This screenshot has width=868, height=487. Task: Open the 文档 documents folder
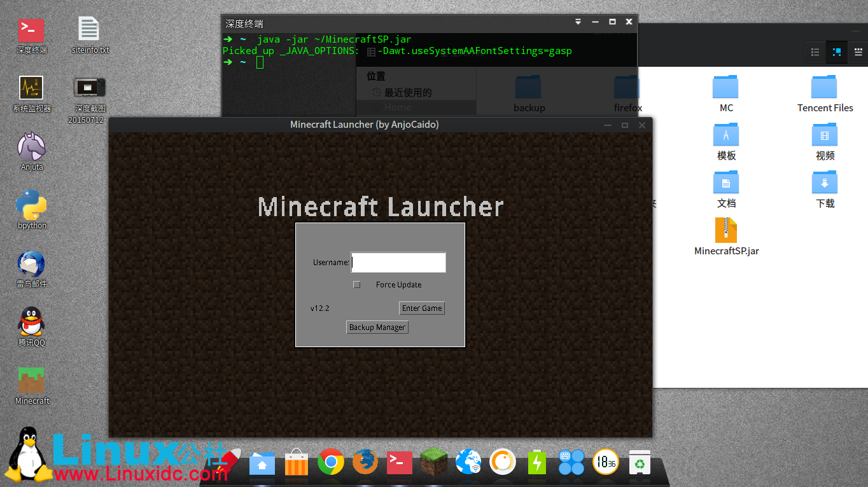click(726, 189)
